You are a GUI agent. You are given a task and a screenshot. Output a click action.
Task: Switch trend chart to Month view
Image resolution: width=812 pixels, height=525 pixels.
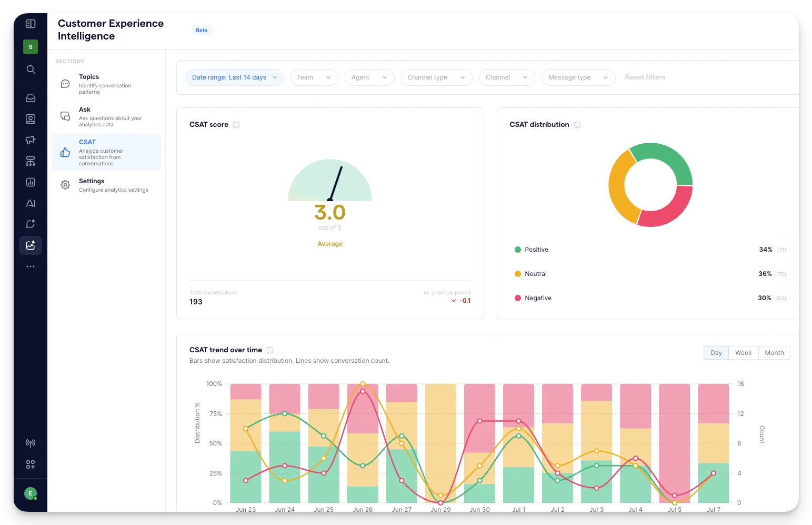pyautogui.click(x=774, y=353)
